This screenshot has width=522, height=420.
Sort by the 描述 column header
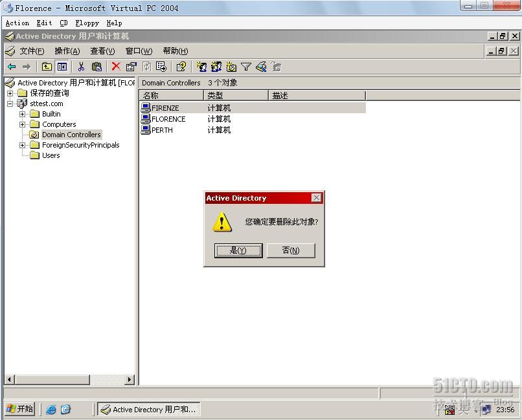click(317, 95)
